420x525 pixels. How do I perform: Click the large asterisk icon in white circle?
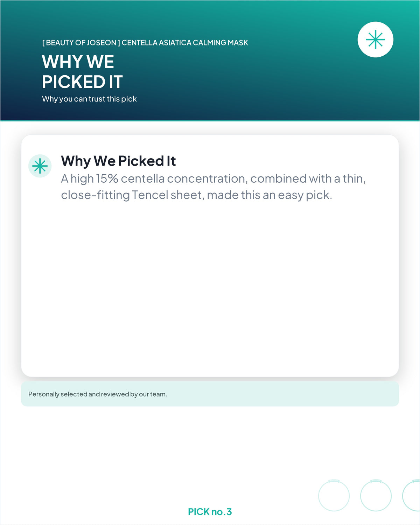[376, 40]
